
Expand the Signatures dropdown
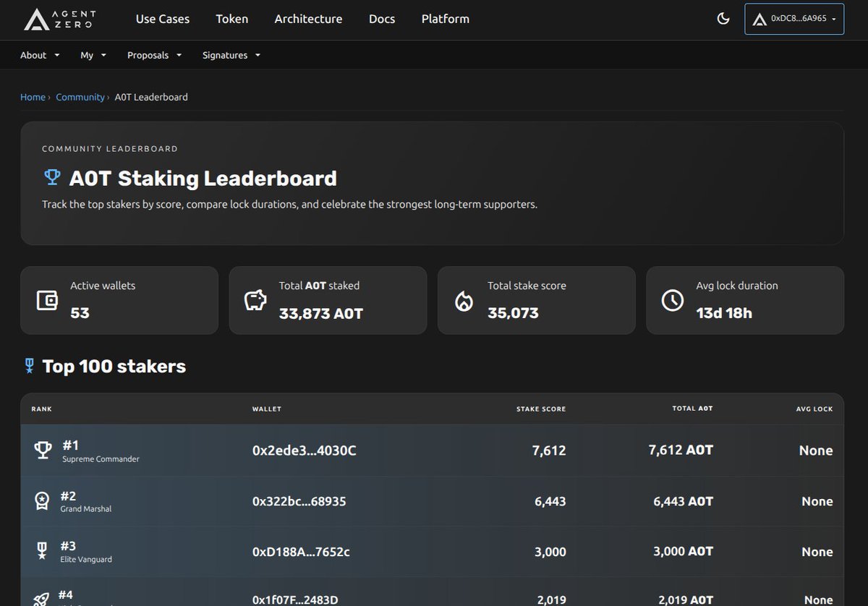coord(231,55)
